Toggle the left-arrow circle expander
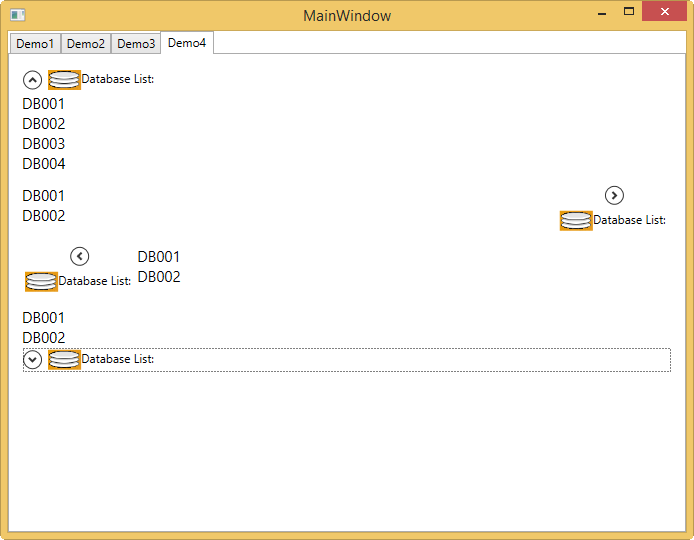The width and height of the screenshot is (694, 540). [x=80, y=256]
